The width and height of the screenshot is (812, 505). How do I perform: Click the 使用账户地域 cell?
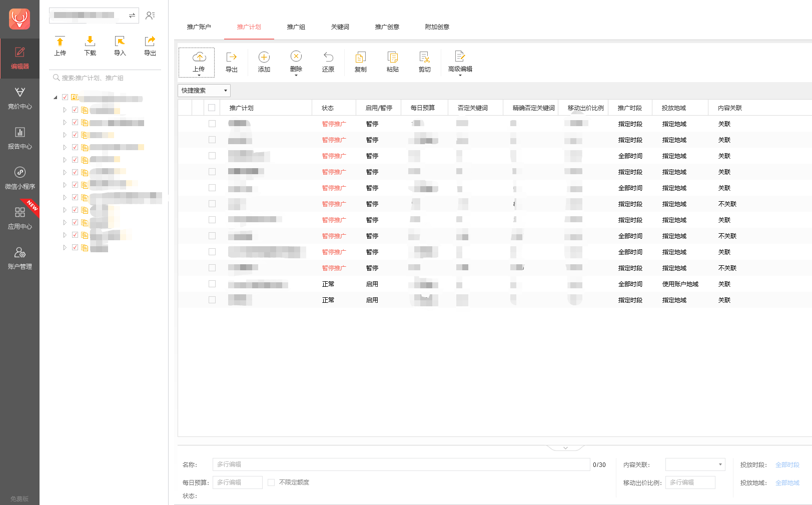click(x=680, y=284)
